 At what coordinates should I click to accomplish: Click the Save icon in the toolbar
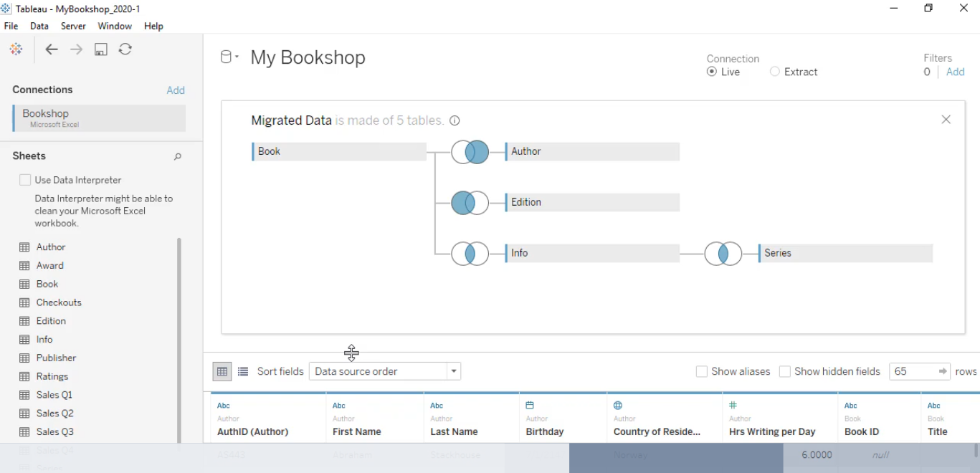click(100, 49)
